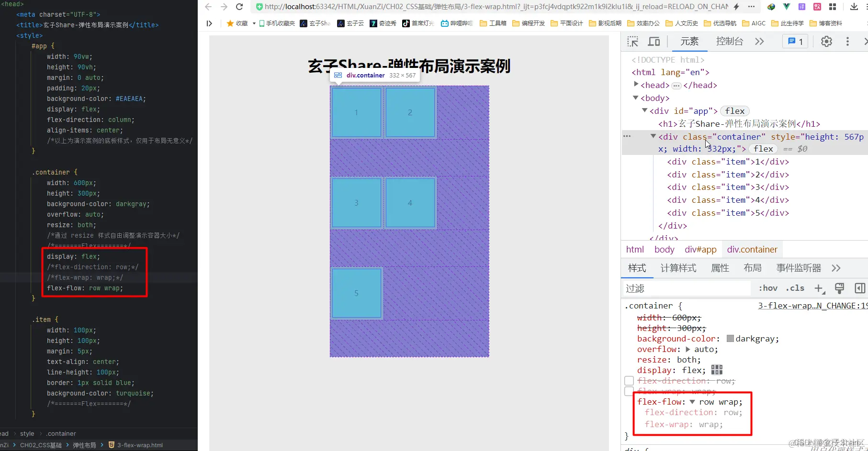868x451 pixels.
Task: Show more styles pane tabs
Action: (x=836, y=268)
